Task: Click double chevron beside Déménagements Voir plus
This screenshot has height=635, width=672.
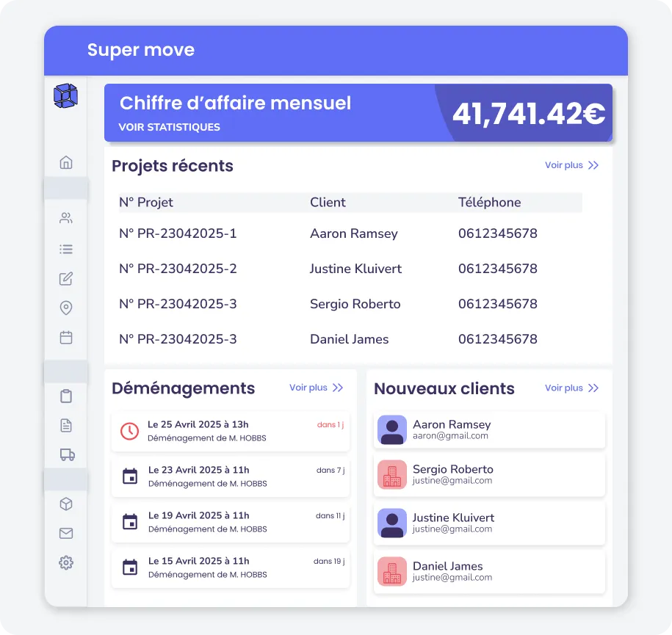Action: point(338,388)
